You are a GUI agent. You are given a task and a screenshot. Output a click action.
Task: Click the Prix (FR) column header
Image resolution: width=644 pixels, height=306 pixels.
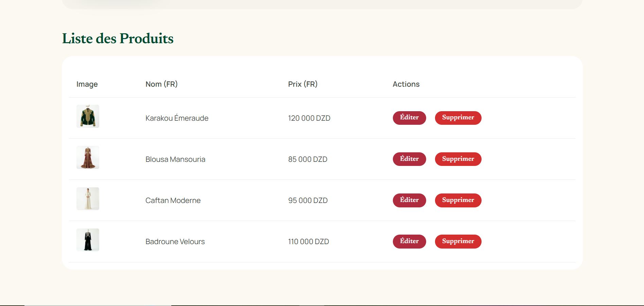[x=303, y=84]
